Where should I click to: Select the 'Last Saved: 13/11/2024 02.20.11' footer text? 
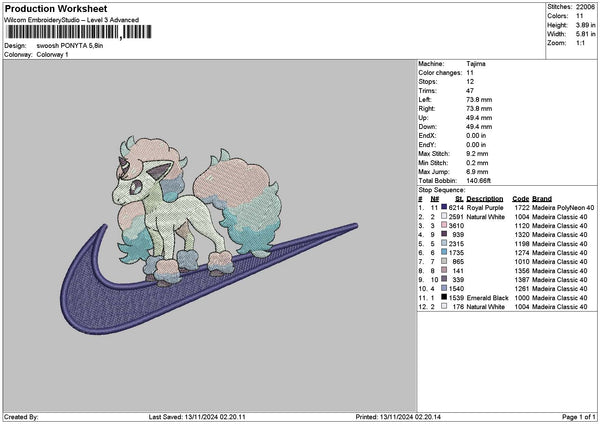coord(197,417)
